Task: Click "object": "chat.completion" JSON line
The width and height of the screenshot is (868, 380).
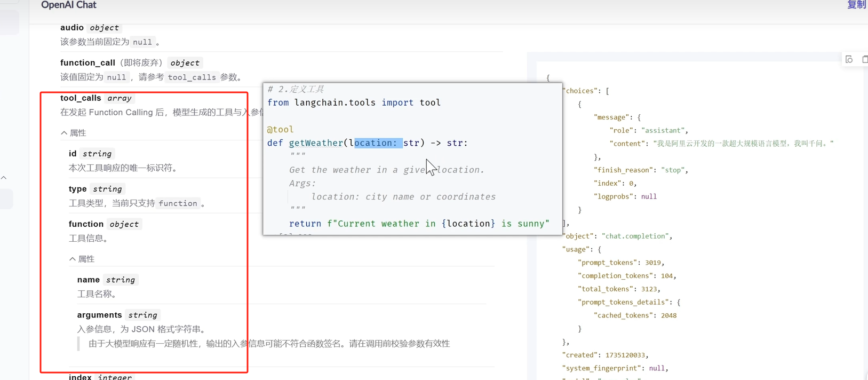Action: pyautogui.click(x=617, y=236)
